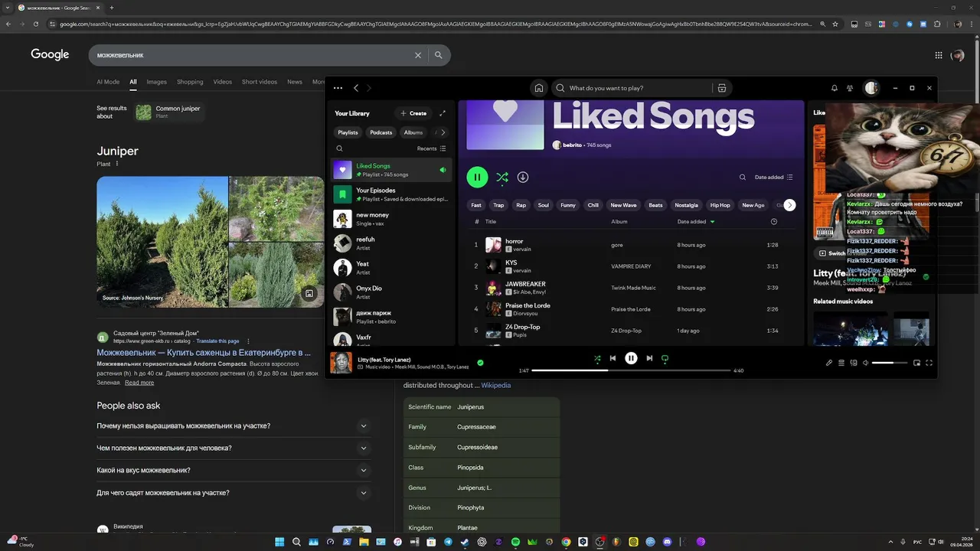This screenshot has width=980, height=551.
Task: Toggle repeat in bottom player bar
Action: point(665,358)
